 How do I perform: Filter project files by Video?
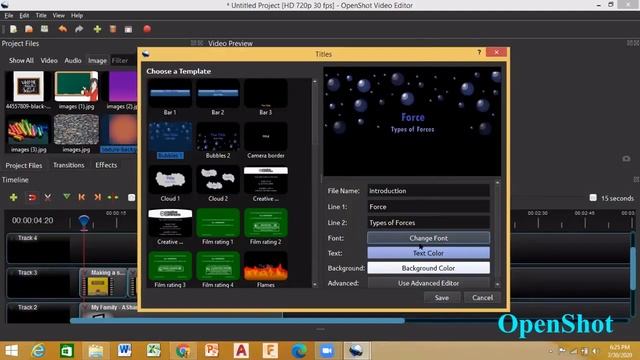coord(49,60)
